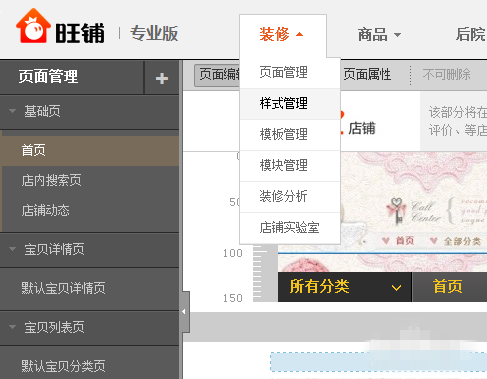
Task: Open the 后院 top navigation item
Action: point(470,34)
